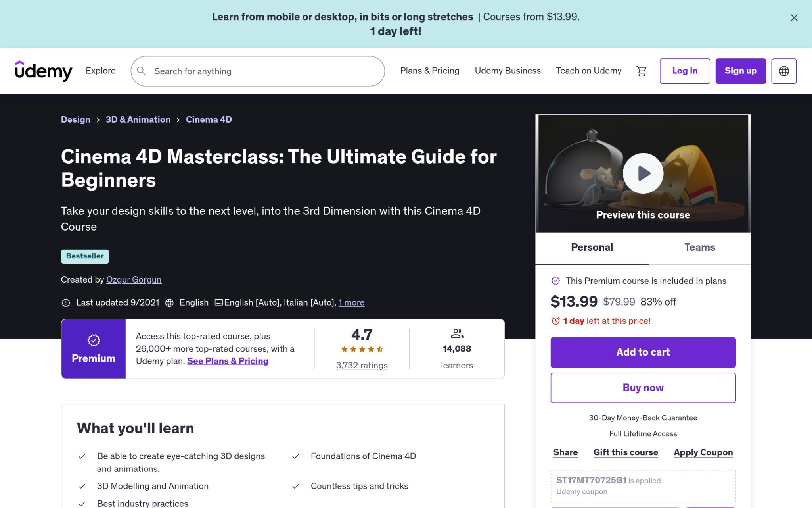The width and height of the screenshot is (812, 508).
Task: Click the globe icon beside English
Action: click(169, 303)
